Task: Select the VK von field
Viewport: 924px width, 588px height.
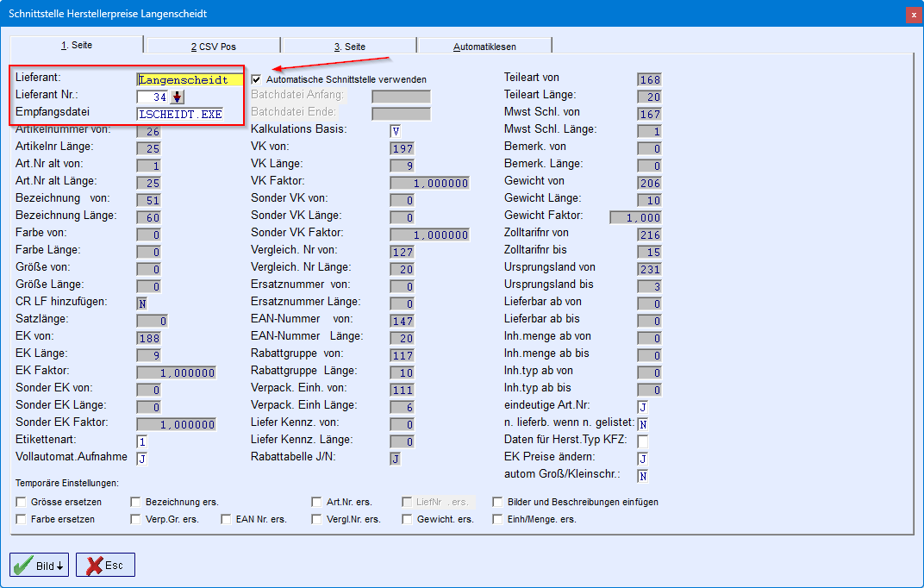Action: coord(403,148)
